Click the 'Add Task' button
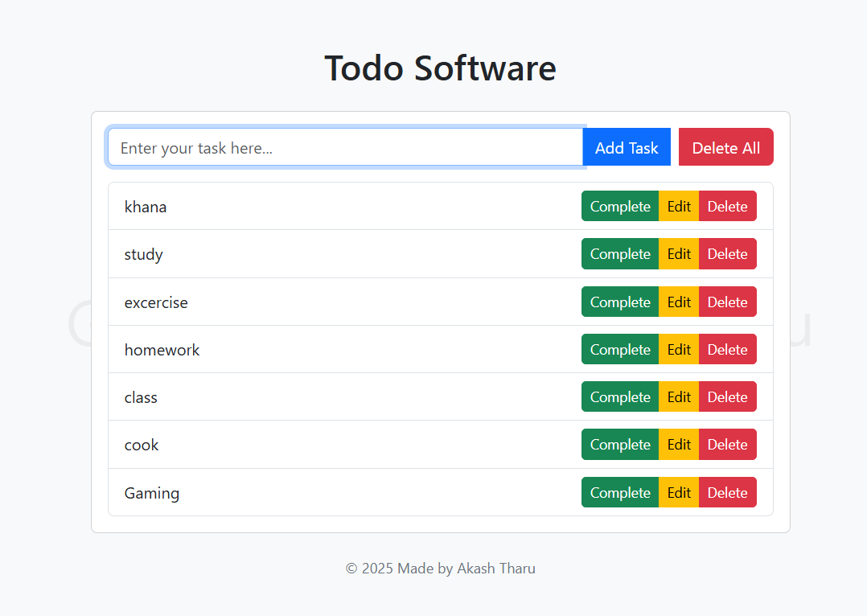 pos(627,147)
